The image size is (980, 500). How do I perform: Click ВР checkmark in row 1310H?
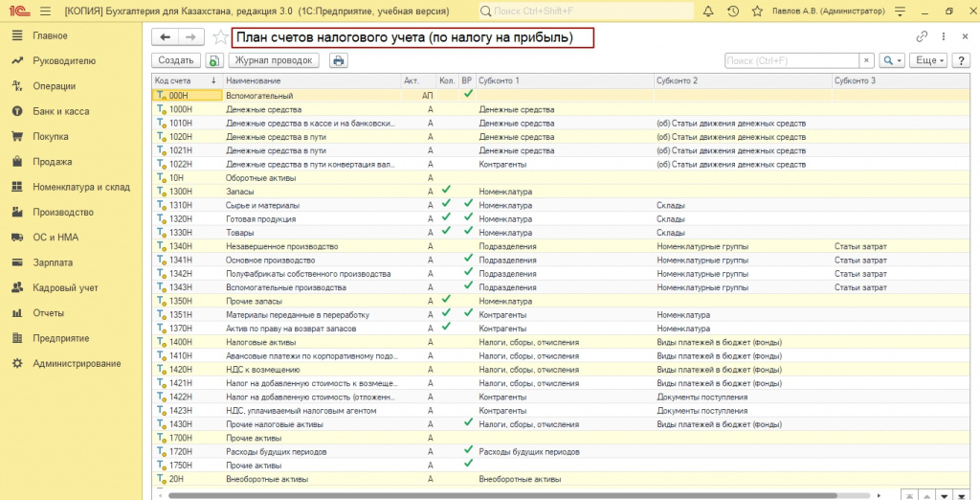pyautogui.click(x=468, y=203)
